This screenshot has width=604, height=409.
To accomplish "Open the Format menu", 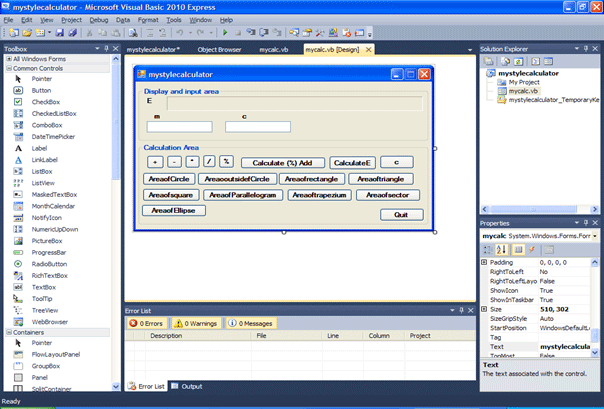I will (x=148, y=20).
